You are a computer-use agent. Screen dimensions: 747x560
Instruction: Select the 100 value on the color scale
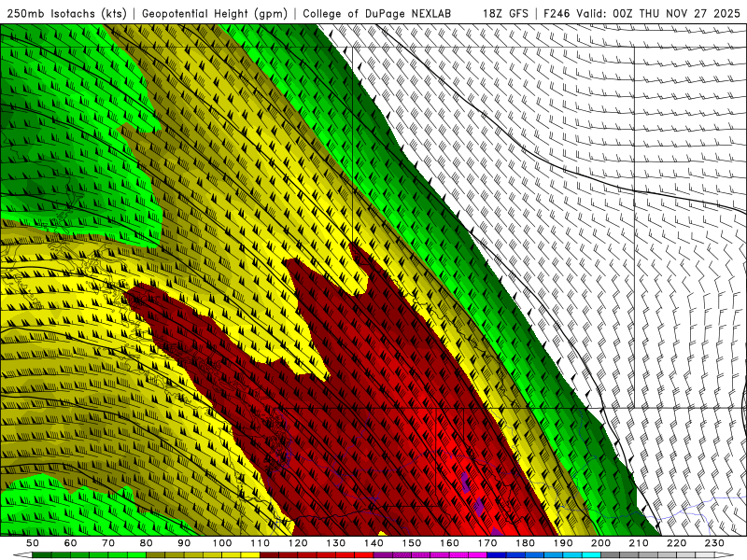click(x=222, y=543)
